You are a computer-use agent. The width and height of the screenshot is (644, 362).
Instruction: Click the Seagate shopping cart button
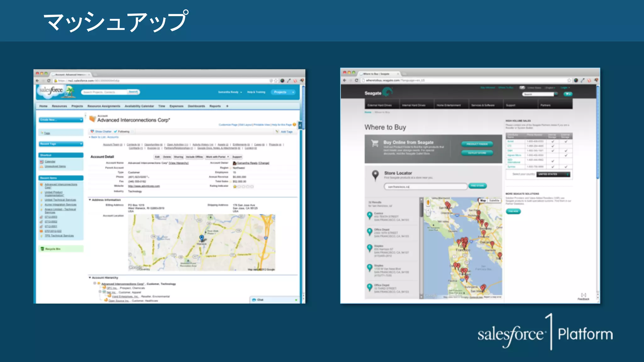coord(568,94)
